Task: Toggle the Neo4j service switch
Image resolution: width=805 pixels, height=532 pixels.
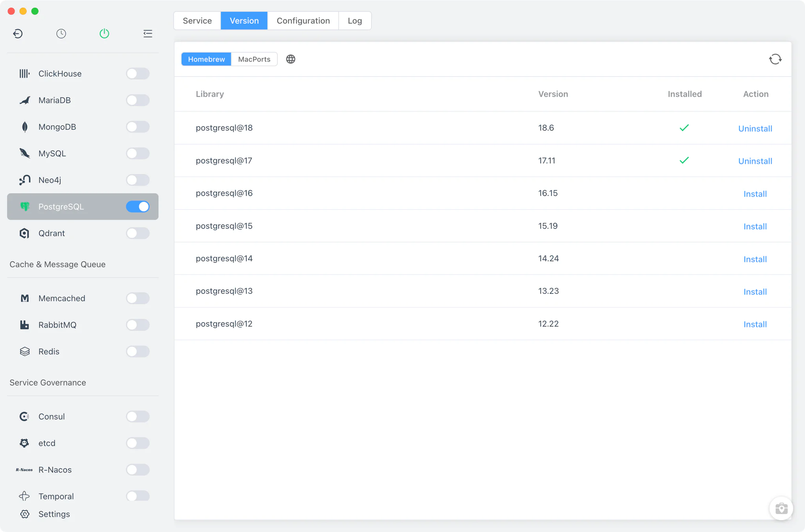Action: coord(138,180)
